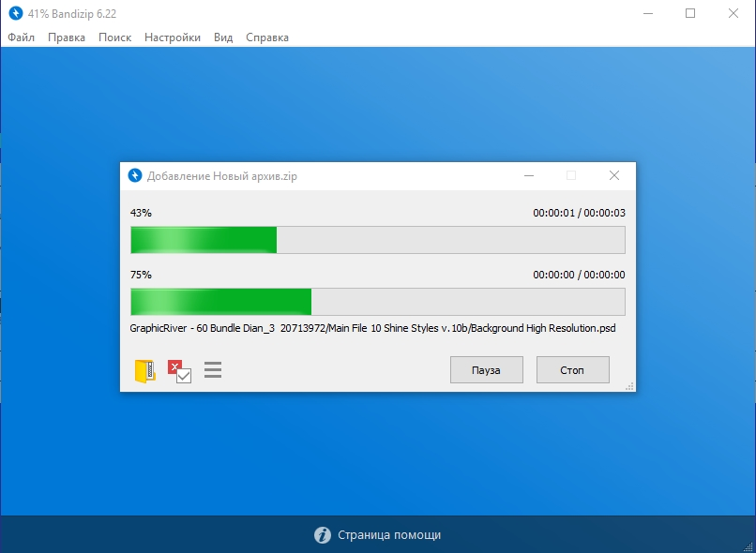Open the Файл menu

coord(22,37)
